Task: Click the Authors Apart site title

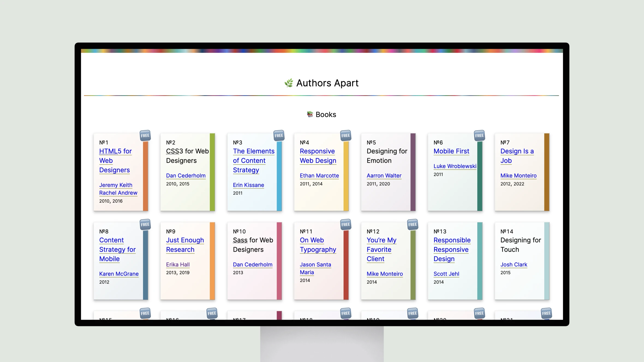Action: (321, 82)
